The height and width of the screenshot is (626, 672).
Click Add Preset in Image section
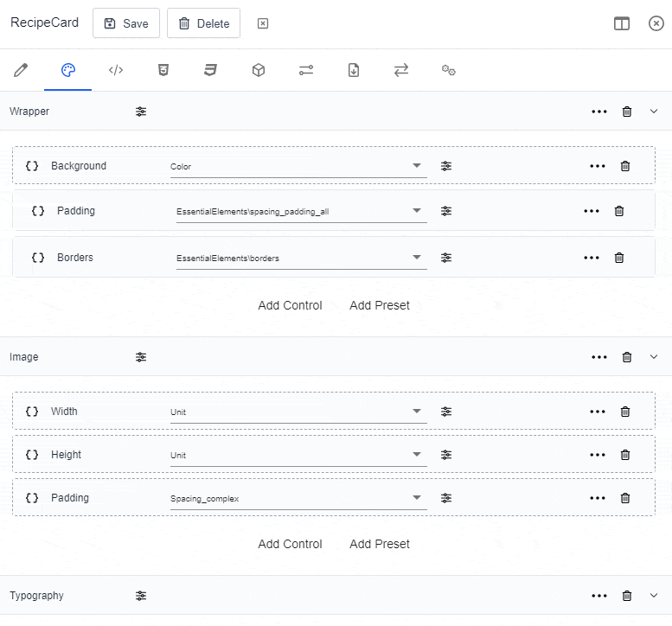click(380, 544)
